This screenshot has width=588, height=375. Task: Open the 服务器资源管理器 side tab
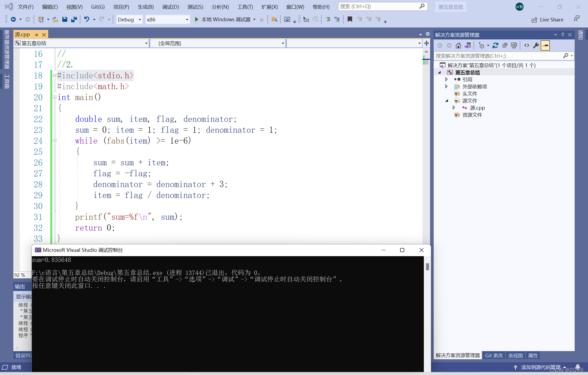pos(7,49)
